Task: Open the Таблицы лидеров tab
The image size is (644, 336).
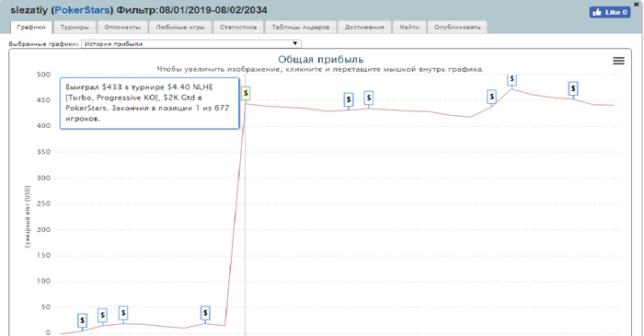Action: [300, 27]
